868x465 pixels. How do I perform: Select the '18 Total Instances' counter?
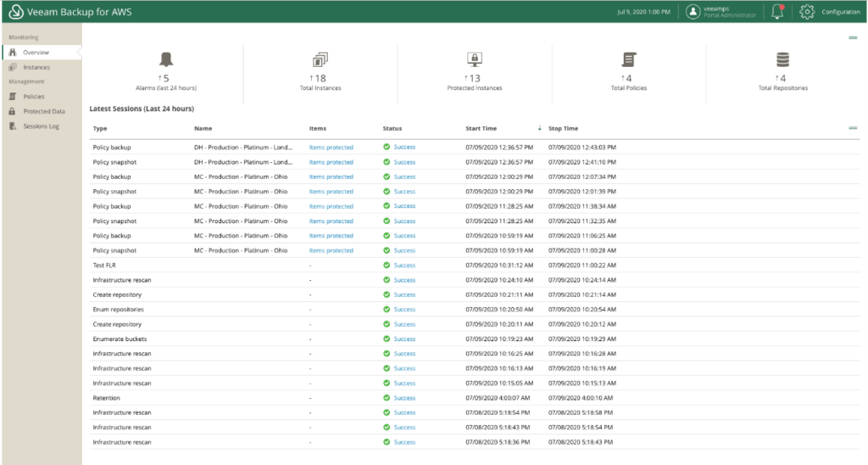(320, 82)
